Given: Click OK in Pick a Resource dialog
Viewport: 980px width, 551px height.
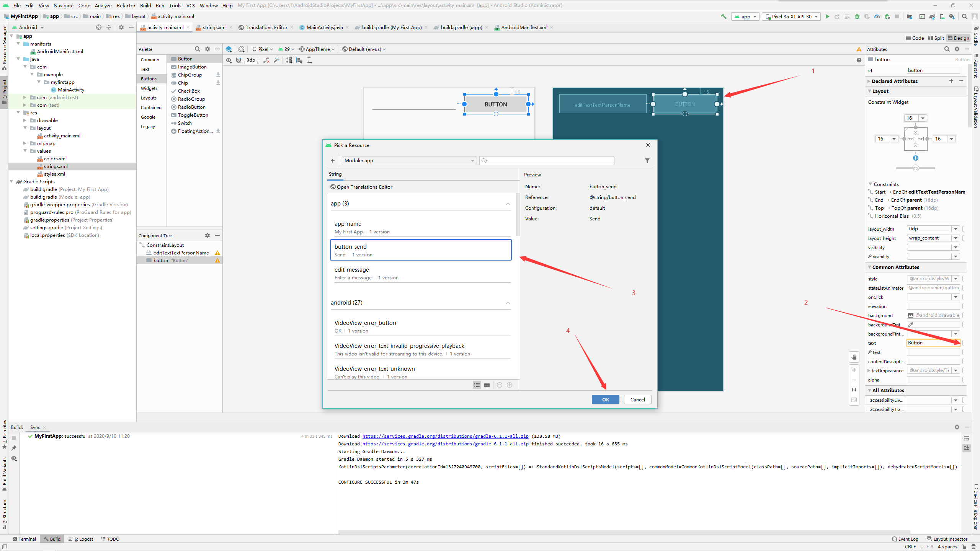Looking at the screenshot, I should click(x=605, y=399).
